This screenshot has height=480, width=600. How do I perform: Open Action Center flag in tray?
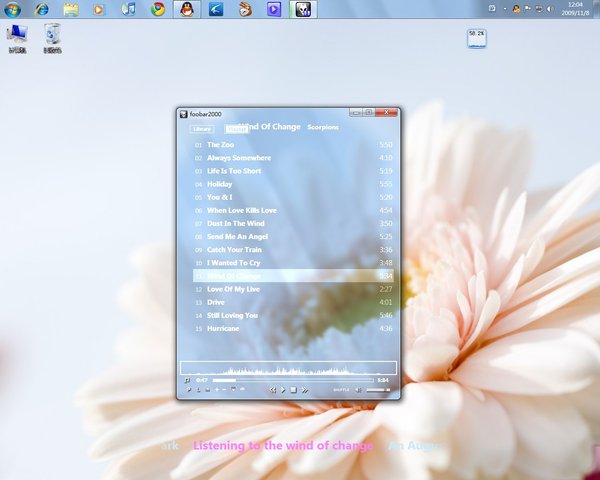[527, 8]
